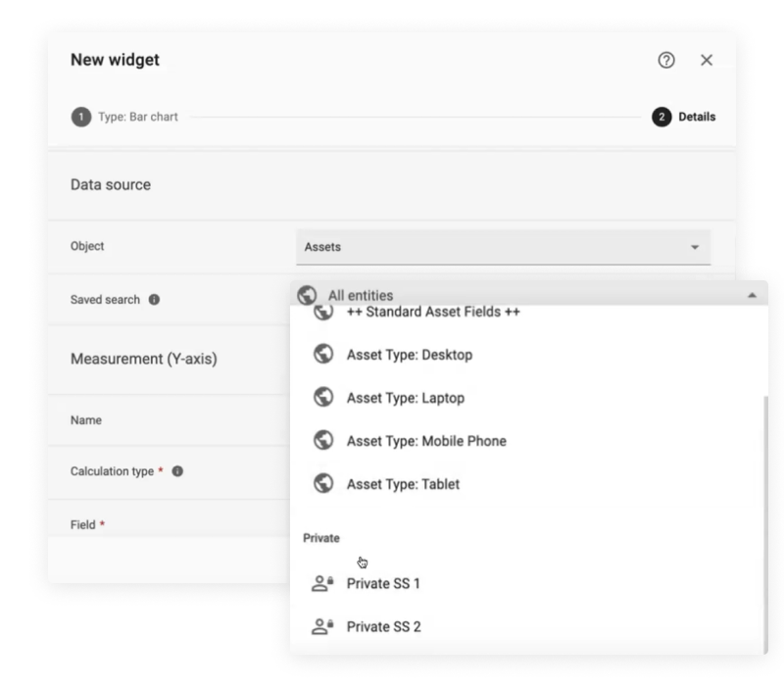
Task: Select the Private SS 1 saved search
Action: (x=383, y=584)
